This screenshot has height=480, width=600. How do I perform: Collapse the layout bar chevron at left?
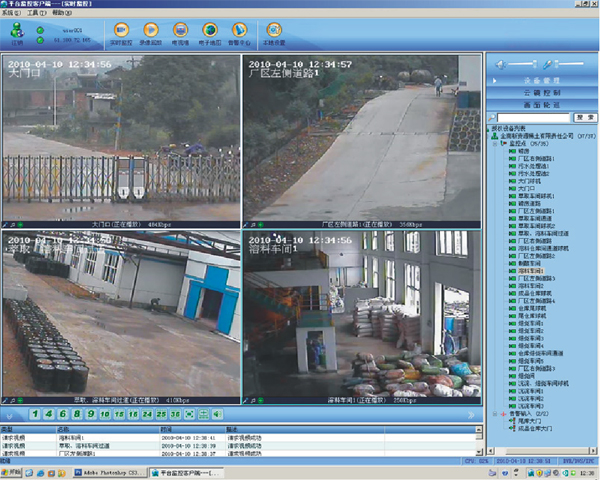[x=10, y=413]
